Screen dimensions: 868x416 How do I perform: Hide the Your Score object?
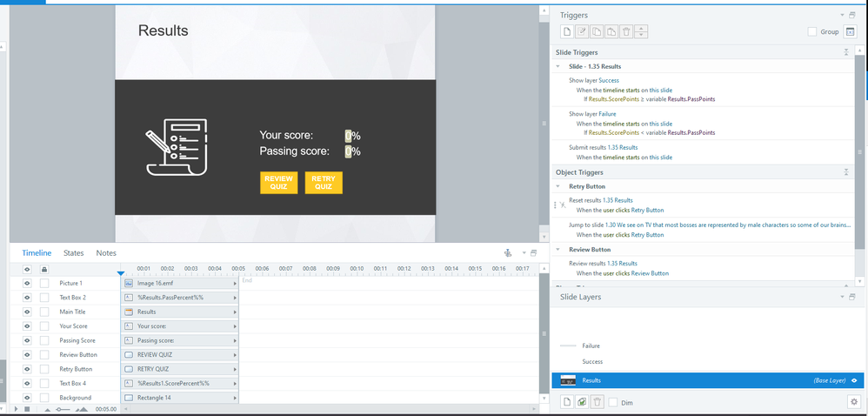click(x=26, y=326)
